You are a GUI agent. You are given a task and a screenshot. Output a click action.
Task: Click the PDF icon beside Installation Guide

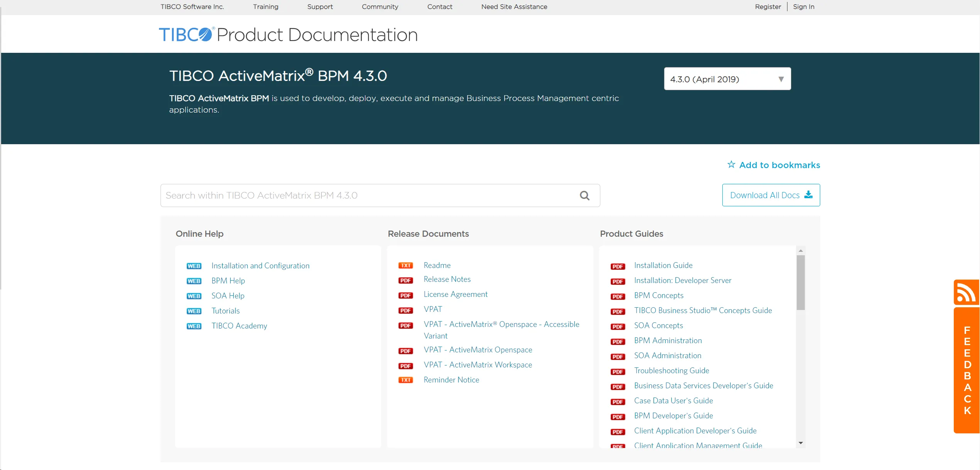(618, 266)
